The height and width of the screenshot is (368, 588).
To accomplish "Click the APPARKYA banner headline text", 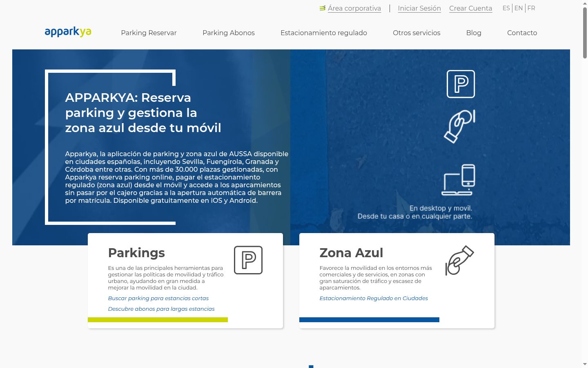I will pos(143,112).
